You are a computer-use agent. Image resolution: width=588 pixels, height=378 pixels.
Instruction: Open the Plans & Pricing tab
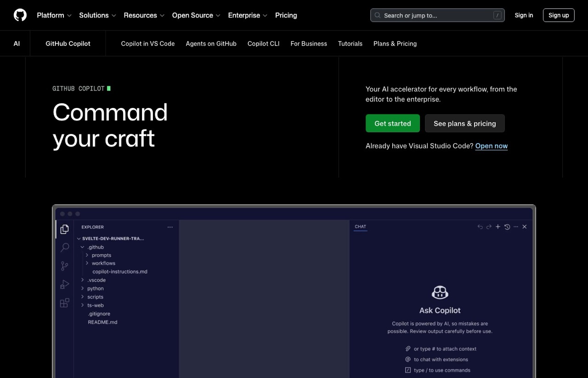tap(395, 44)
